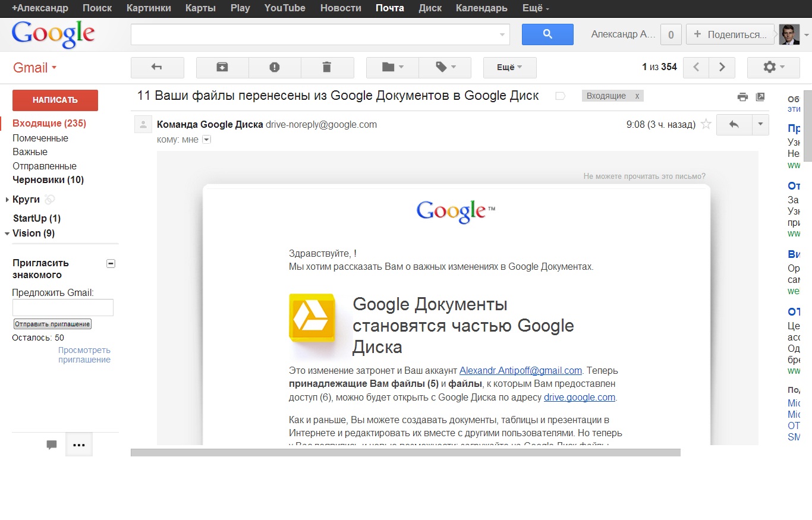Viewport: 812px width, 520px height.
Task: Click the three dots gadget icon
Action: pos(79,445)
